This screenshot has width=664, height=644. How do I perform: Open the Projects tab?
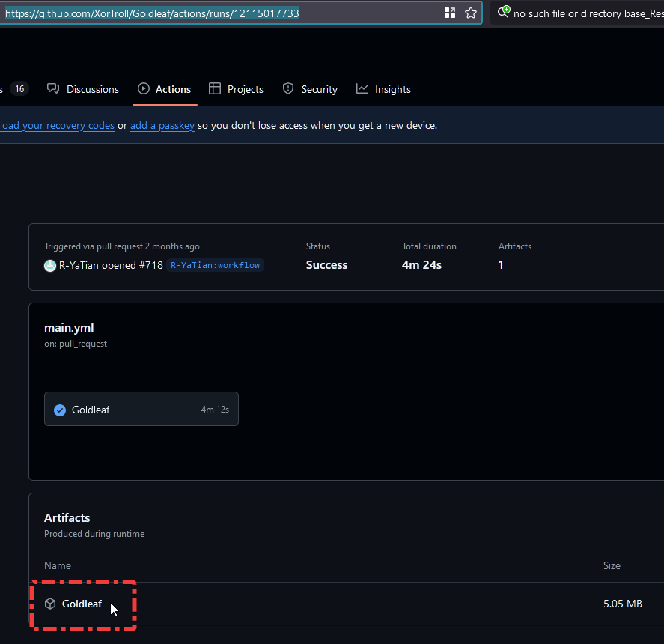click(237, 89)
